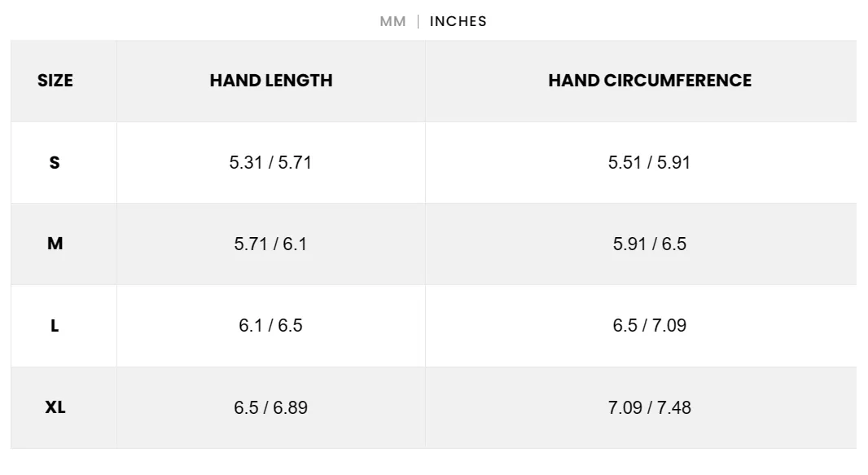The width and height of the screenshot is (868, 475).
Task: Click the number 5.31 in S row
Action: click(x=245, y=162)
